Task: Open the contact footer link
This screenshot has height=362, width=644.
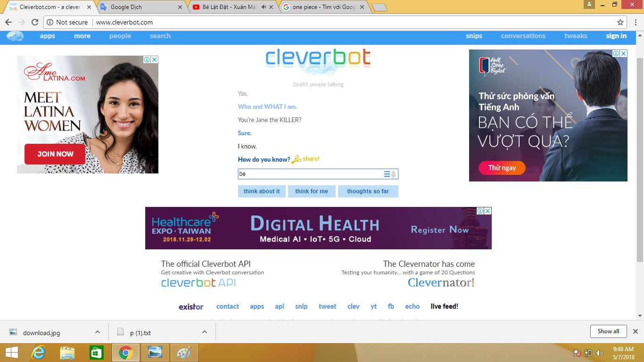Action: coord(228,306)
